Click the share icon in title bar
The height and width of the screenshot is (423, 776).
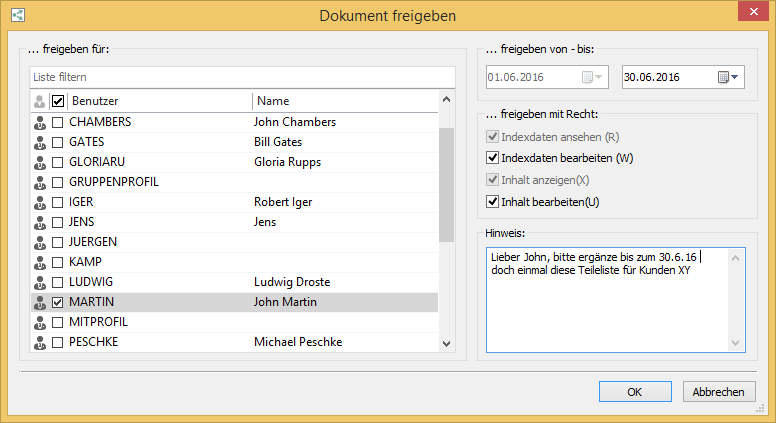(19, 15)
